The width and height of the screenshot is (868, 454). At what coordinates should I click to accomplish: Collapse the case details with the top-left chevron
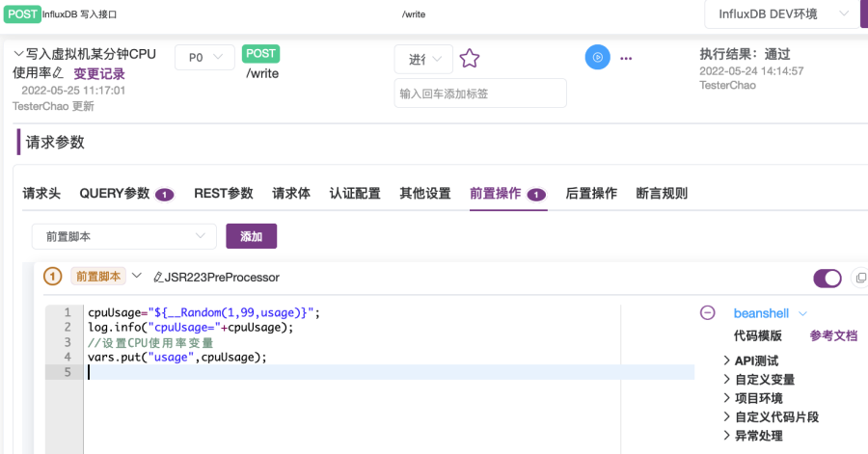coord(18,54)
